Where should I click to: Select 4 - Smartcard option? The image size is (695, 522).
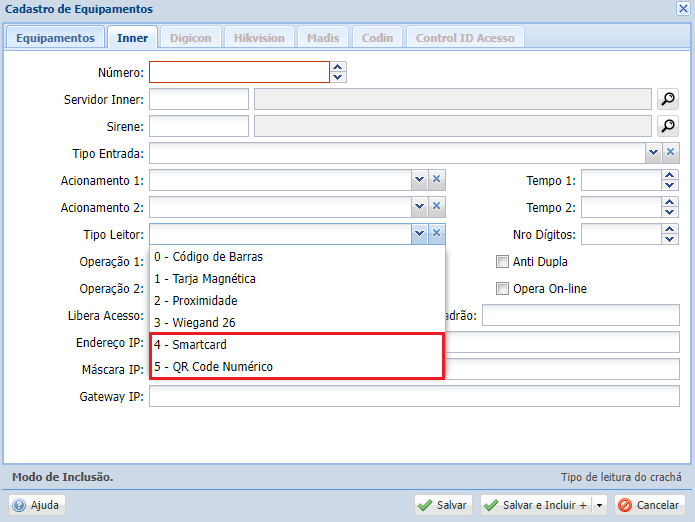(x=297, y=344)
